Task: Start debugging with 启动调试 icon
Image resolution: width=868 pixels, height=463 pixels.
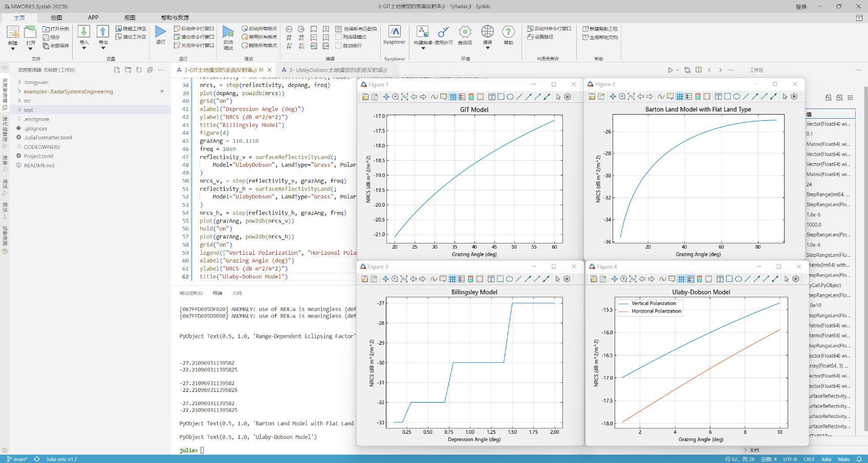Action: (228, 32)
